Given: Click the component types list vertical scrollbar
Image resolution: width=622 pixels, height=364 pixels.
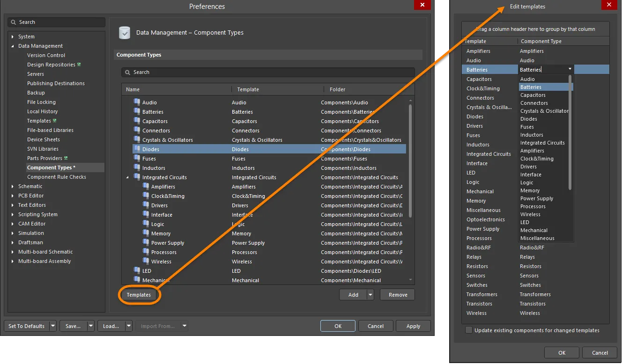Looking at the screenshot, I should coord(411,159).
